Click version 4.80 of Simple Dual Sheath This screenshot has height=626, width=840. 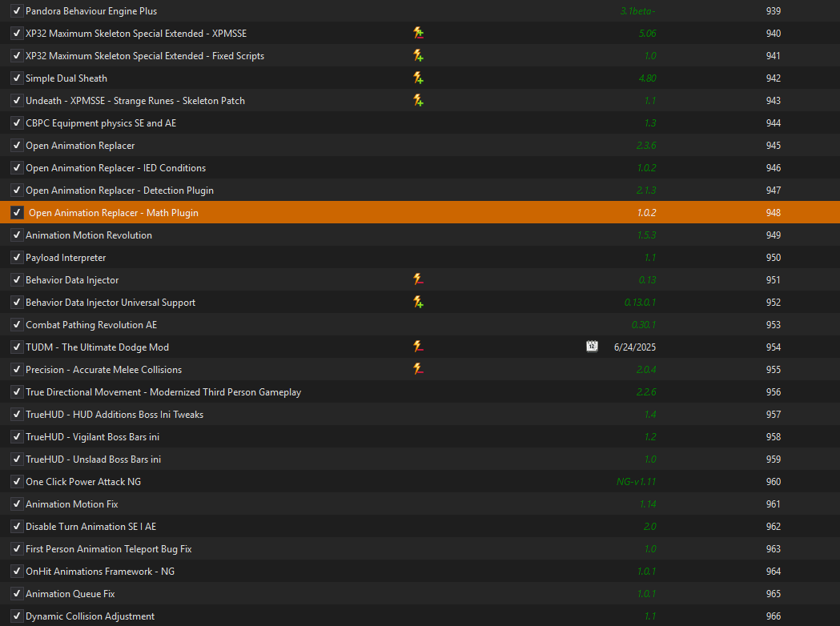[647, 78]
